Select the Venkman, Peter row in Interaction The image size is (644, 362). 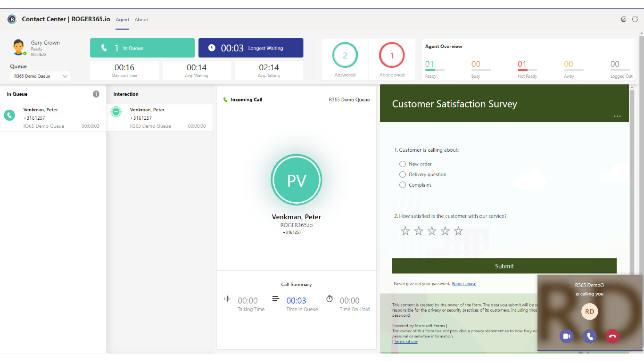159,118
